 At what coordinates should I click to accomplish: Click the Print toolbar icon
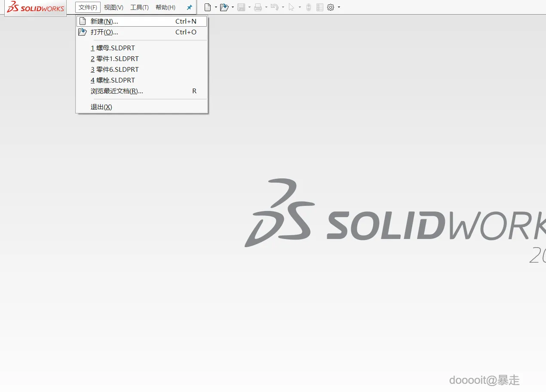pyautogui.click(x=258, y=7)
